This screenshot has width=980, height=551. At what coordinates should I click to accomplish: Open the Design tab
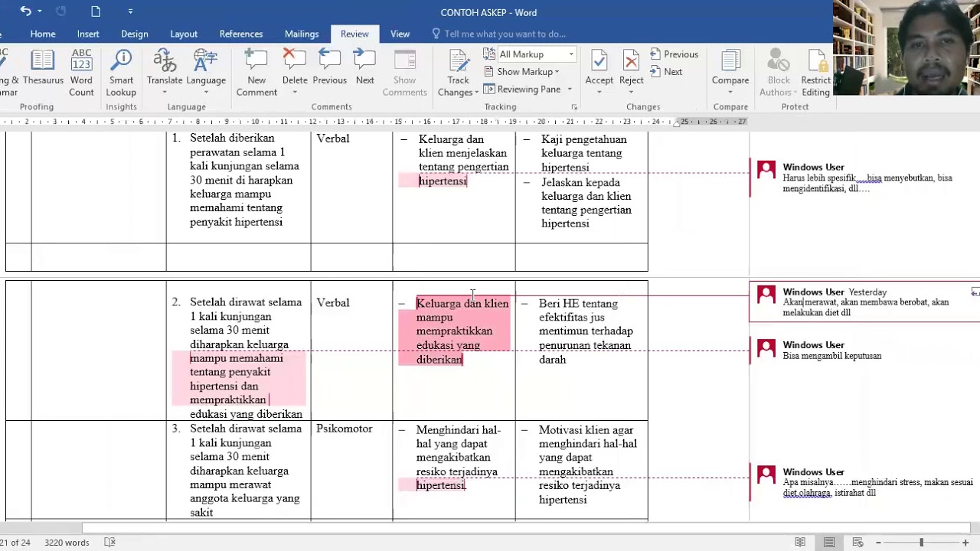135,34
